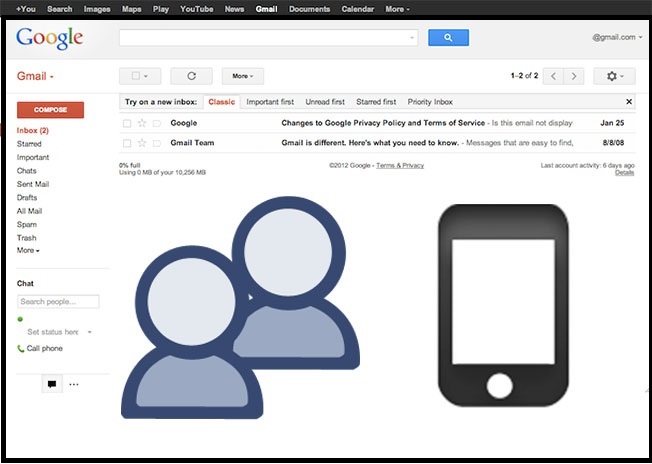
Task: Open the Google Privacy Policy email subject
Action: 383,123
